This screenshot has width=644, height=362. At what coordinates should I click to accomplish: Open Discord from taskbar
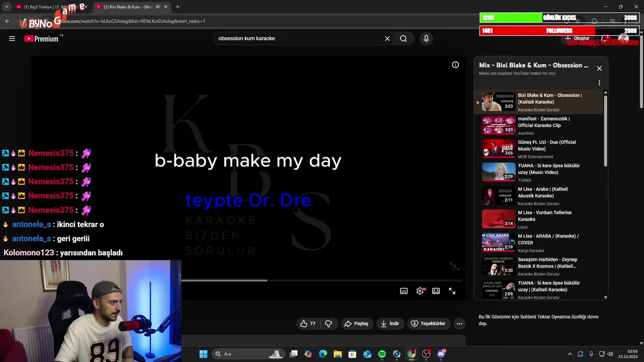pyautogui.click(x=441, y=354)
